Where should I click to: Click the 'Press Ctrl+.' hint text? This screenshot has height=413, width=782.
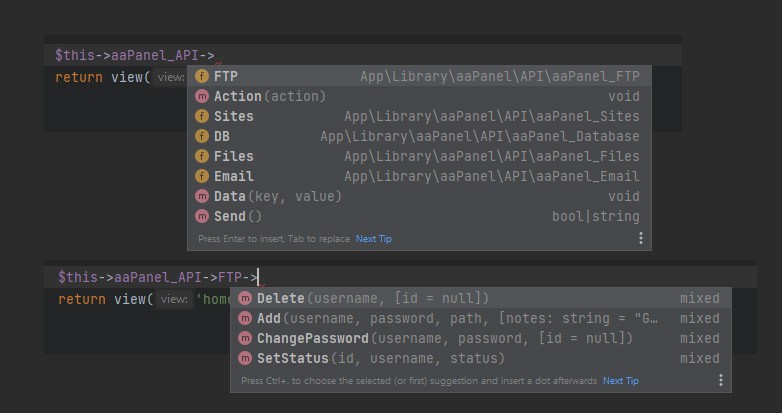(419, 381)
